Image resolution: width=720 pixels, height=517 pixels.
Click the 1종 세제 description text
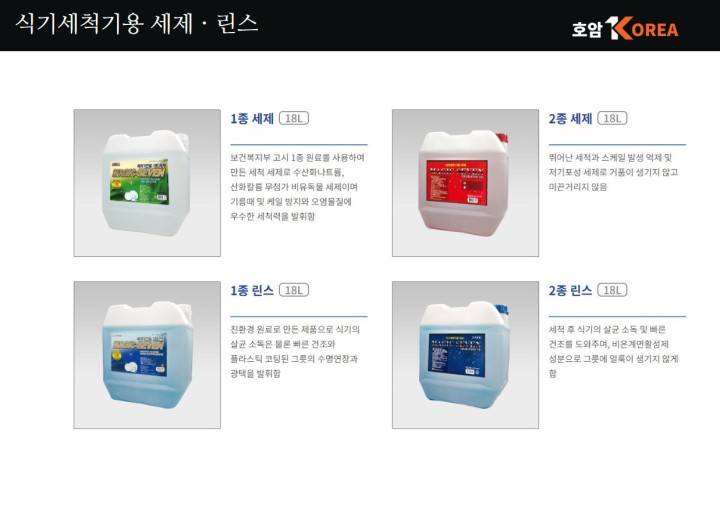point(298,187)
